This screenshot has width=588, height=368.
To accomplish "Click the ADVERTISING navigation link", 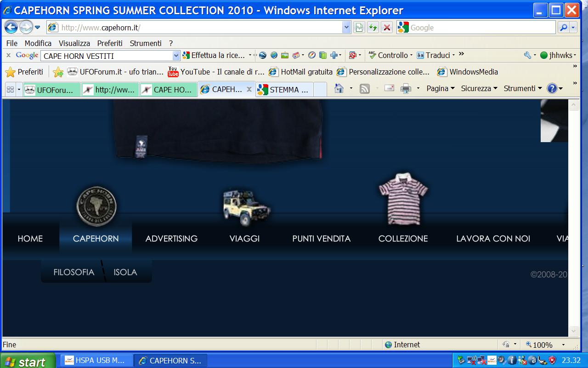I will pyautogui.click(x=171, y=238).
